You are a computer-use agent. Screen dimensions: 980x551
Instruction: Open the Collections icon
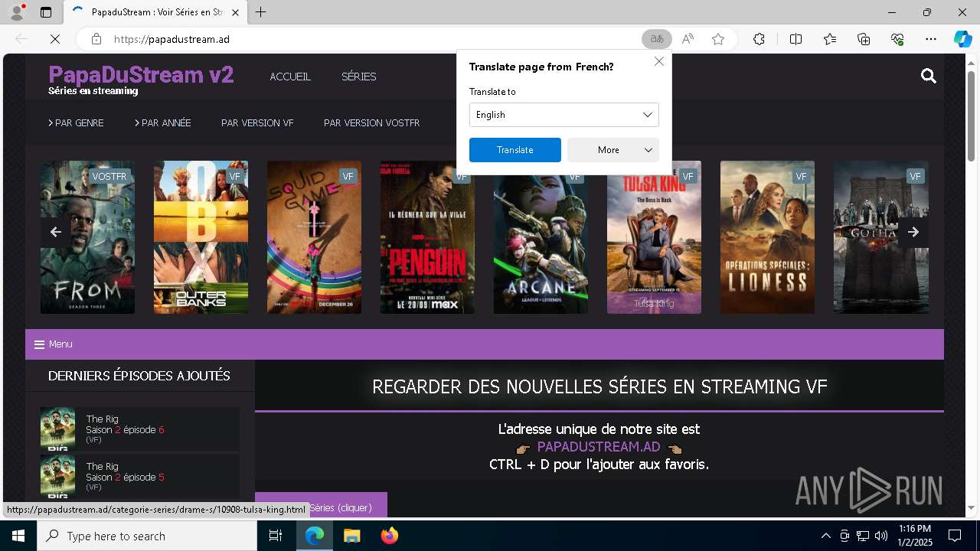[864, 39]
